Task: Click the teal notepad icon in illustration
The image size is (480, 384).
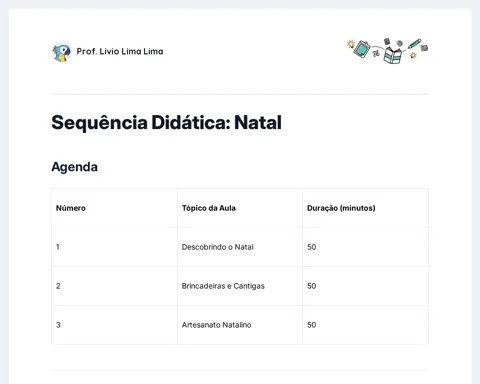Action: click(x=362, y=49)
